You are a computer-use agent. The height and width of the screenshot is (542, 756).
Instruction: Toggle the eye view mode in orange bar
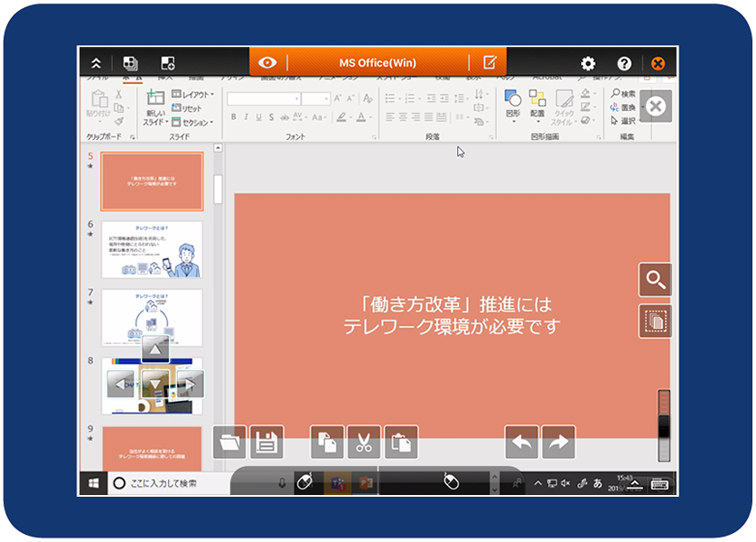267,62
